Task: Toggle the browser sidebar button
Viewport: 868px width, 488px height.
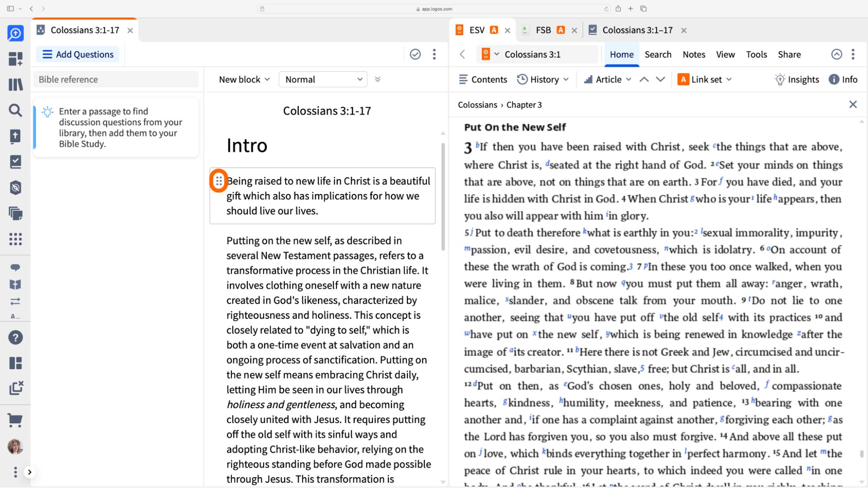Action: [x=10, y=9]
